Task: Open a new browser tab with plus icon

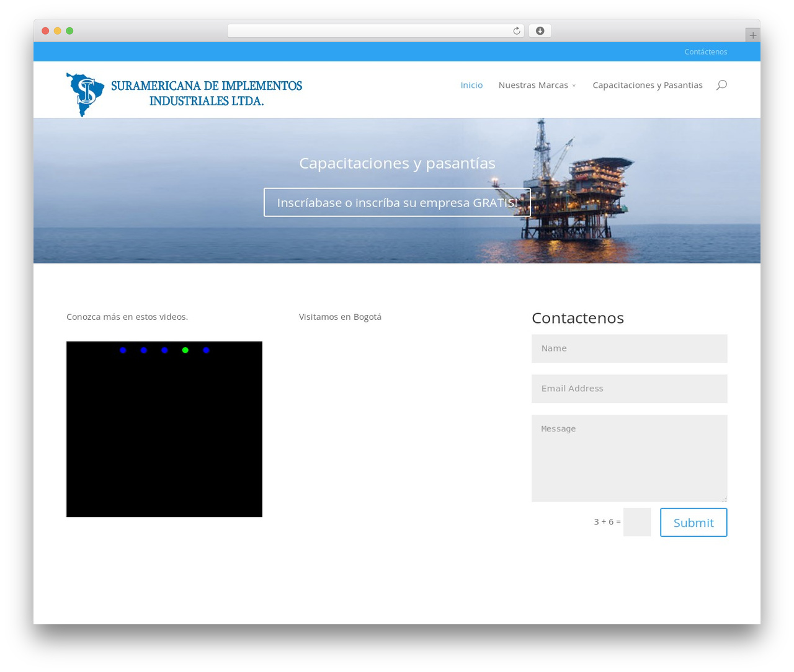Action: [x=752, y=35]
